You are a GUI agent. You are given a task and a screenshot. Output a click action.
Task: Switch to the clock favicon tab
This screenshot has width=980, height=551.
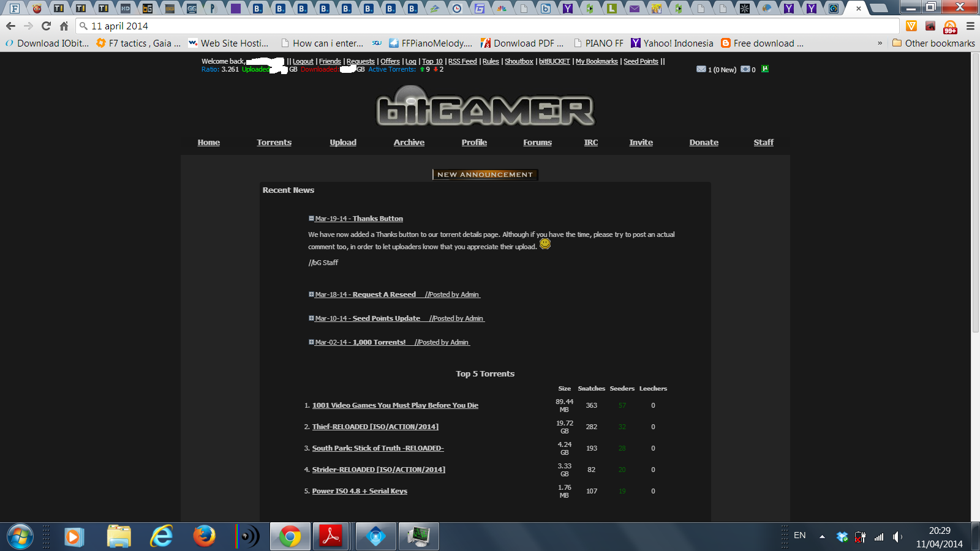[x=457, y=9]
